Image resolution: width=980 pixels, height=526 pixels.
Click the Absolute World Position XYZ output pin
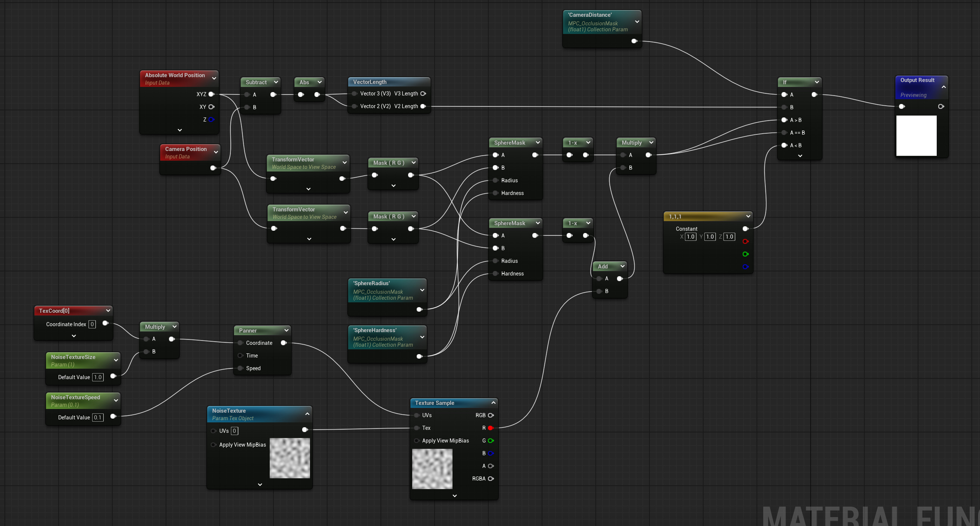point(212,94)
